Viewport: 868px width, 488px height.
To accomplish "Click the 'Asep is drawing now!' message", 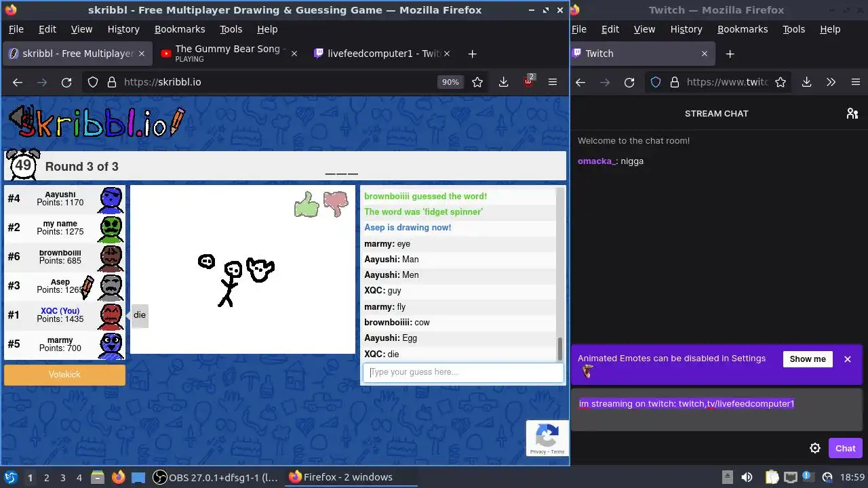I will tap(408, 228).
